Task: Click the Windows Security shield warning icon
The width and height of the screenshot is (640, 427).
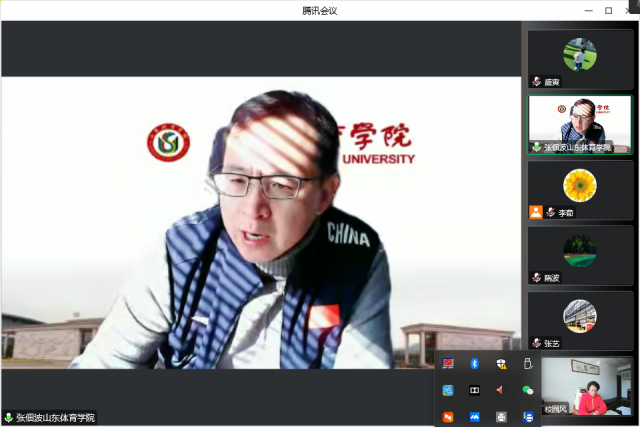Action: [501, 363]
